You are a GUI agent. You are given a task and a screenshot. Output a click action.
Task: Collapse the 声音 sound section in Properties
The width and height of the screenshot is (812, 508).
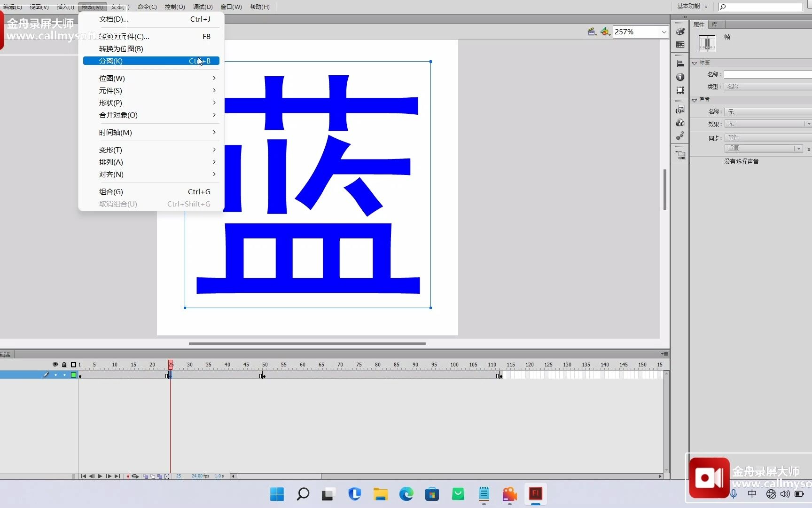click(695, 99)
